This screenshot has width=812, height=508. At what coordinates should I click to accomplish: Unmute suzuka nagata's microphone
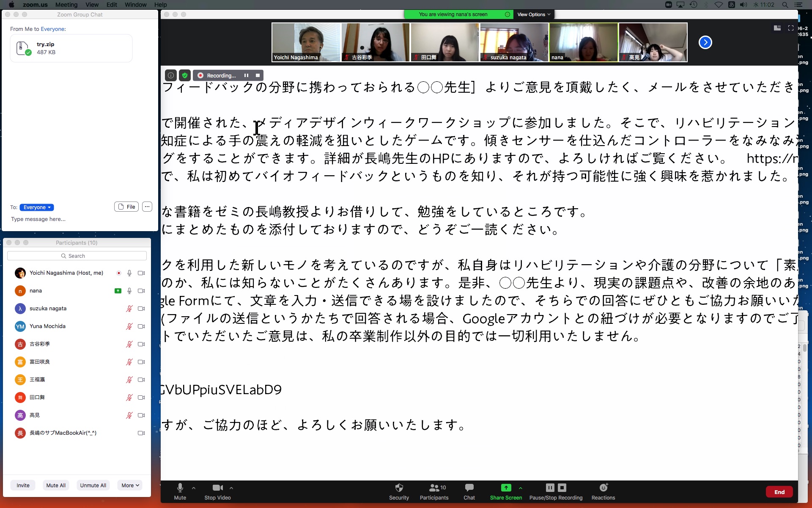[x=129, y=309]
